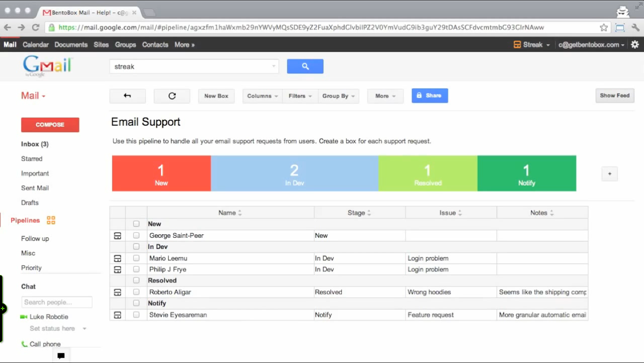The image size is (644, 363).
Task: Click the refresh pipeline icon
Action: 172,96
